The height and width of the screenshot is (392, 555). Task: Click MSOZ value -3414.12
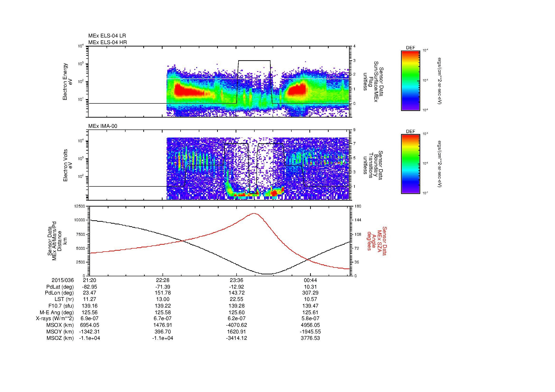[236, 338]
